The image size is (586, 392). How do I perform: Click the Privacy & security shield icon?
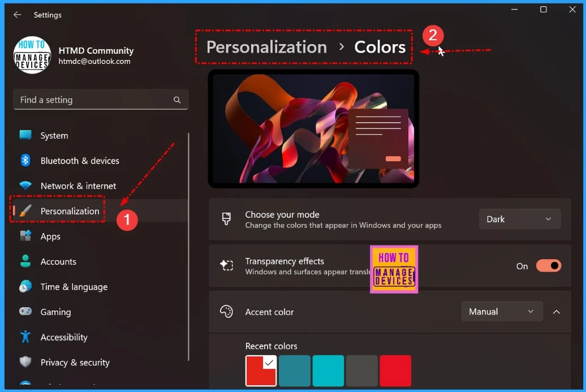[25, 361]
